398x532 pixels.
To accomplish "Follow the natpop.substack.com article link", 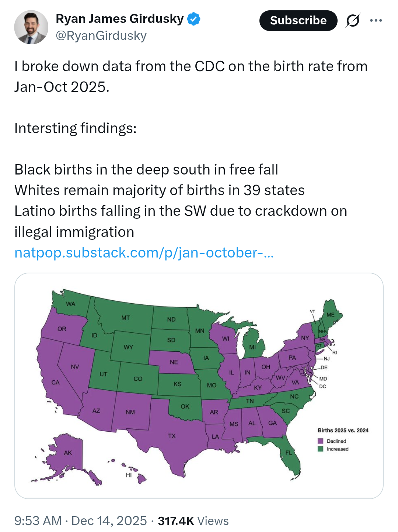I will point(144,253).
